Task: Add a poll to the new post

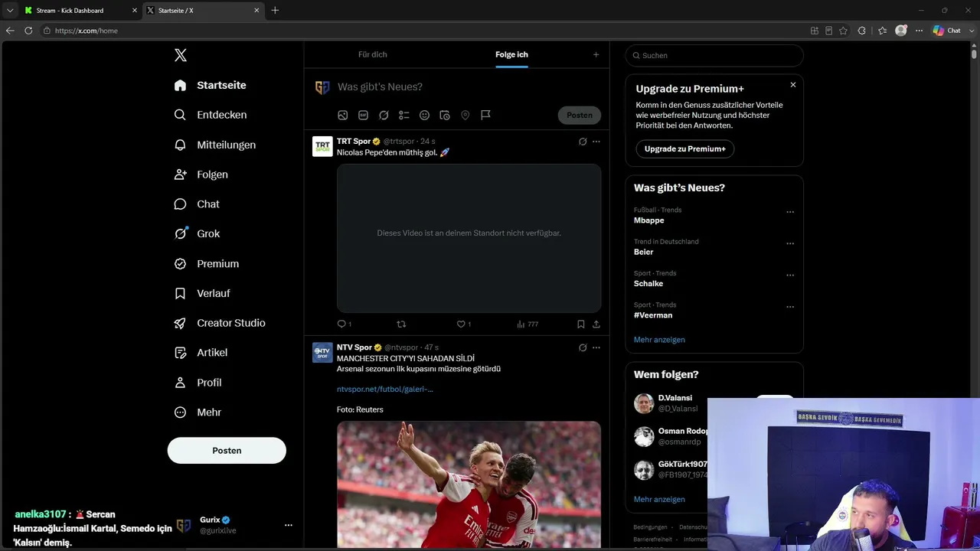Action: [404, 116]
